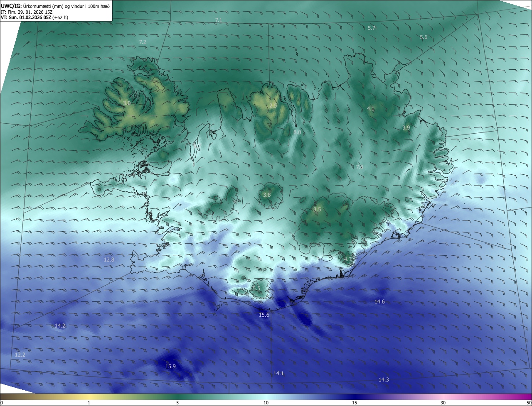Viewport: 532px width, 406px height.
Task: Click the color scale tick label '10'
Action: 266,403
